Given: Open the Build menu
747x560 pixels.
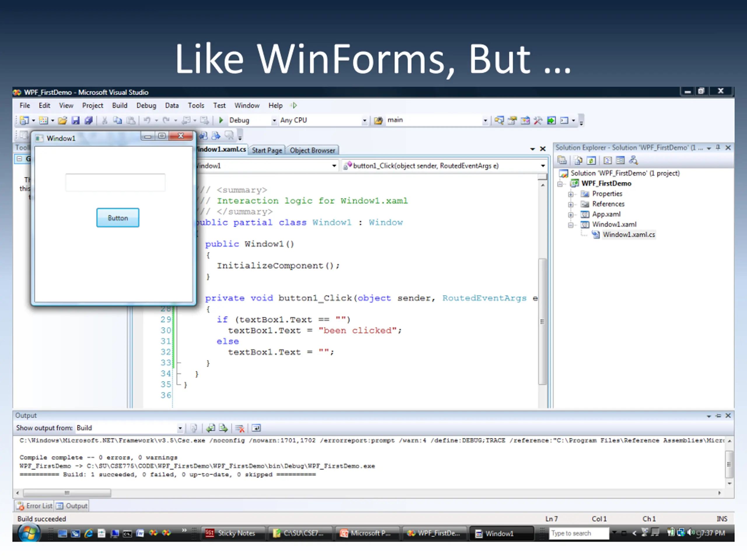Looking at the screenshot, I should [120, 106].
